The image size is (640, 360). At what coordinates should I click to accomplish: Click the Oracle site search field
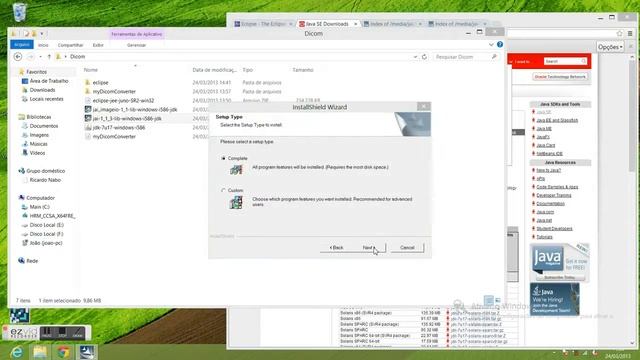point(565,61)
